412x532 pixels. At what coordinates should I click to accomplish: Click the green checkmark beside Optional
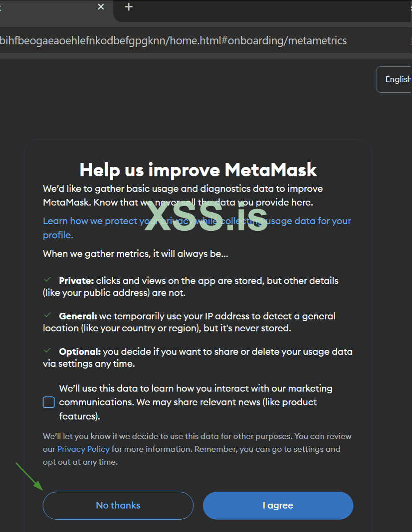[x=47, y=350]
